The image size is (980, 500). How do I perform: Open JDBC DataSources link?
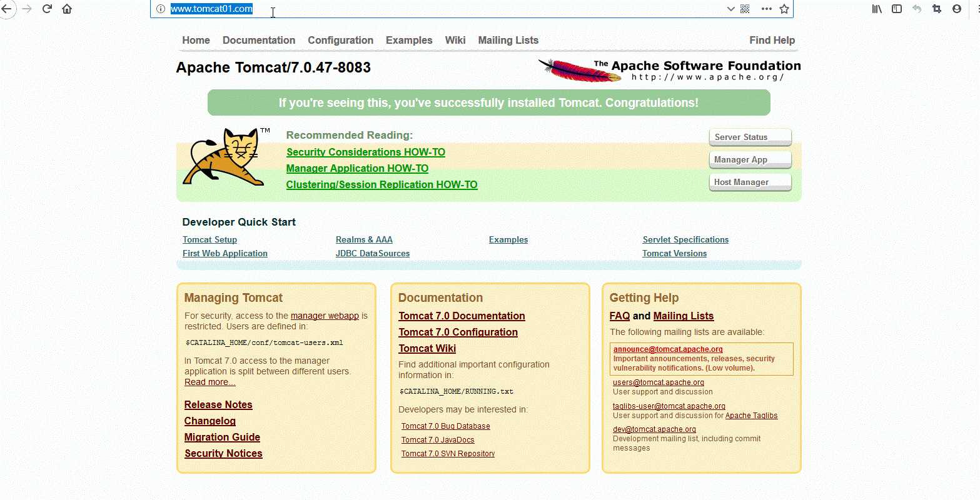[x=373, y=253]
